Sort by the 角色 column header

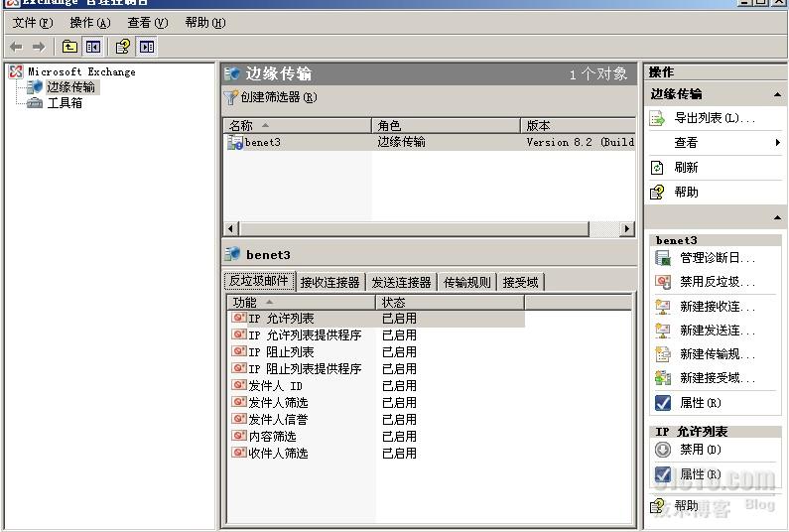[446, 125]
